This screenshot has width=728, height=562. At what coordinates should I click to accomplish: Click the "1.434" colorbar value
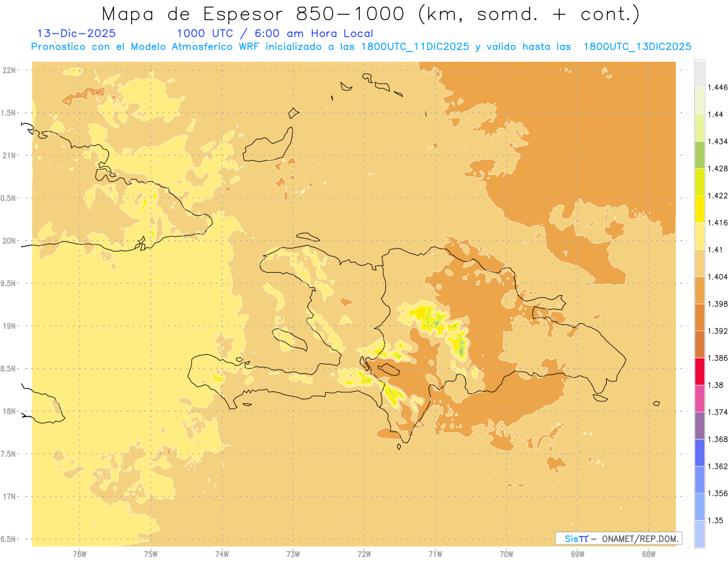[x=718, y=141]
